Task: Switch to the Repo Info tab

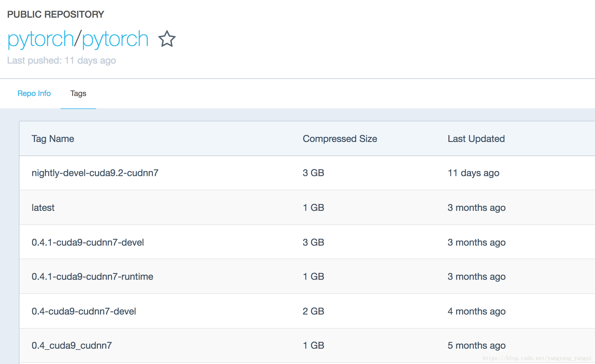Action: [x=34, y=93]
